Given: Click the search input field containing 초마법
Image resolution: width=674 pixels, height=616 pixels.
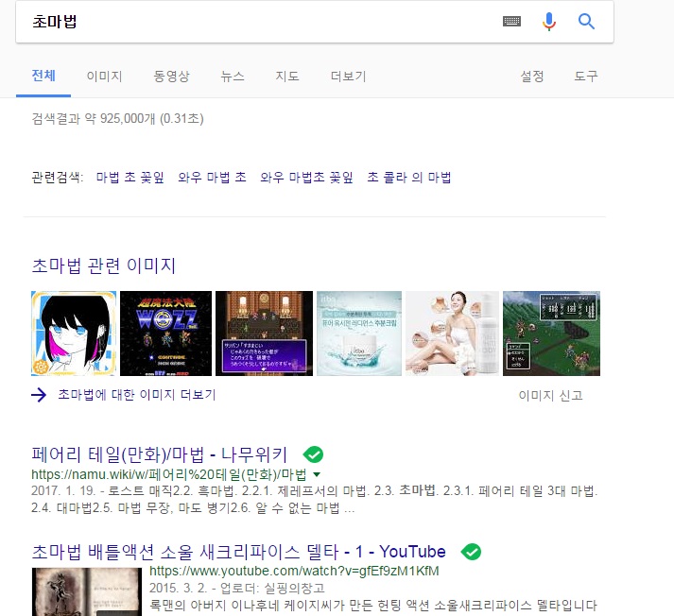Looking at the screenshot, I should click(x=255, y=21).
